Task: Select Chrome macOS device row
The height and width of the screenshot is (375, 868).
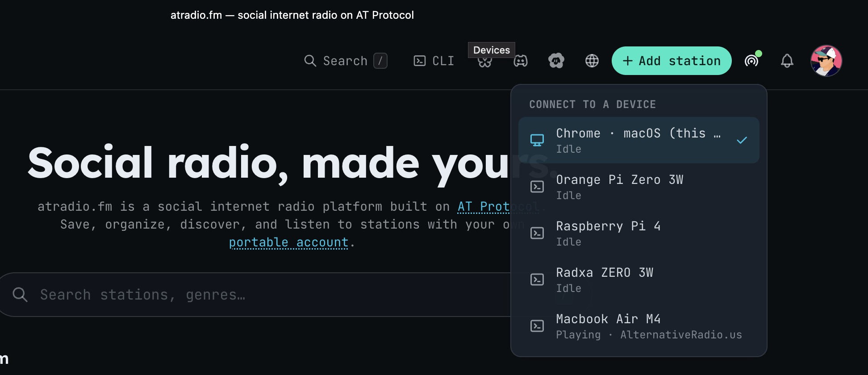Action: 639,140
